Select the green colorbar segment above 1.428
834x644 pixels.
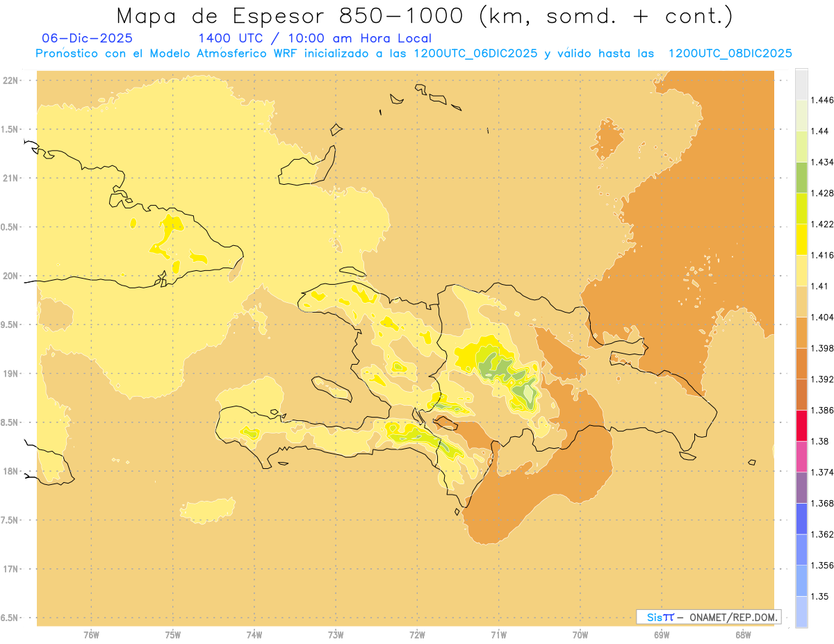801,177
